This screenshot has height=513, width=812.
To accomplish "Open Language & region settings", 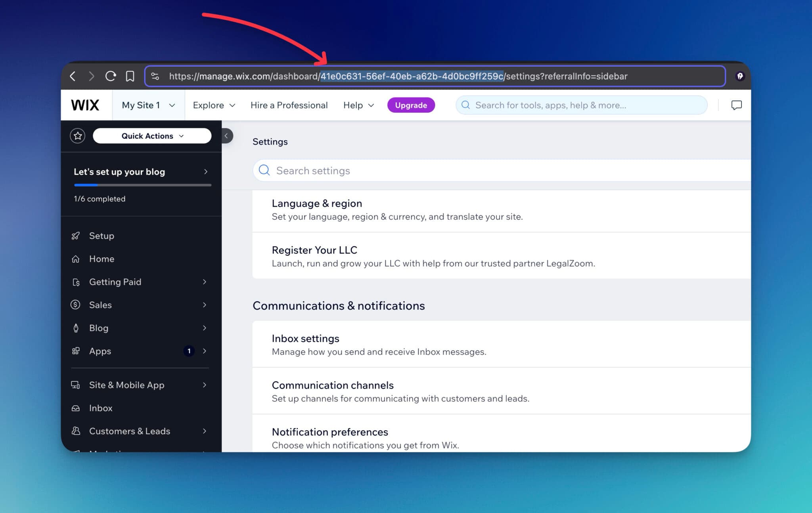I will click(x=317, y=204).
